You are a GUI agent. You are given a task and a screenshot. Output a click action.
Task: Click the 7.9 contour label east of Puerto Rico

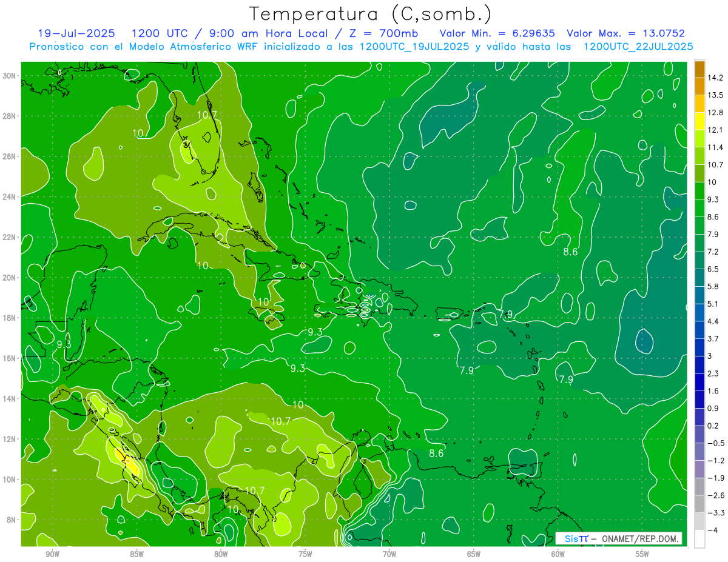pos(506,314)
